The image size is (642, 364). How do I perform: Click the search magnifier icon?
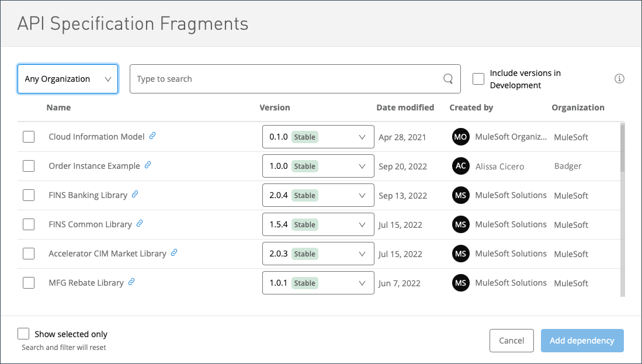[448, 79]
